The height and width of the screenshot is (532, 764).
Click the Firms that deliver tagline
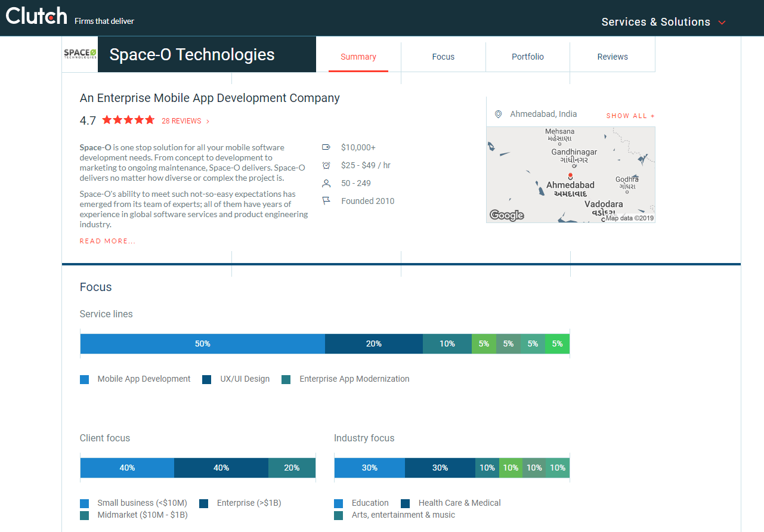click(104, 21)
